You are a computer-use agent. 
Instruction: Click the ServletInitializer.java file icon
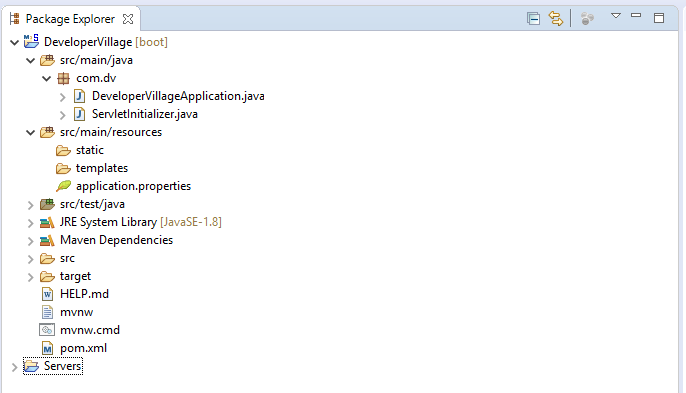(79, 114)
